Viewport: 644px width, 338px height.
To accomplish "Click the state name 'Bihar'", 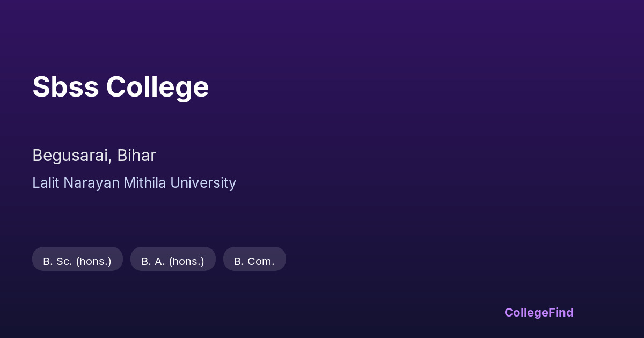I will (136, 156).
